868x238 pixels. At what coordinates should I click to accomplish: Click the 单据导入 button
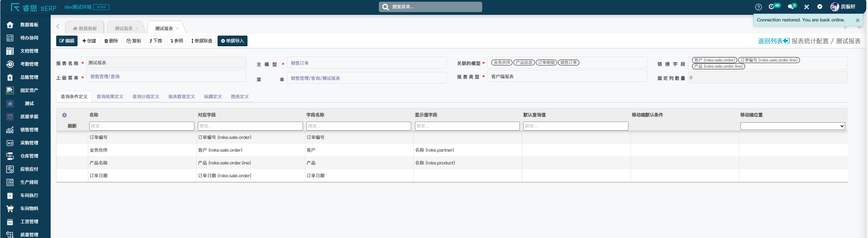[232, 41]
